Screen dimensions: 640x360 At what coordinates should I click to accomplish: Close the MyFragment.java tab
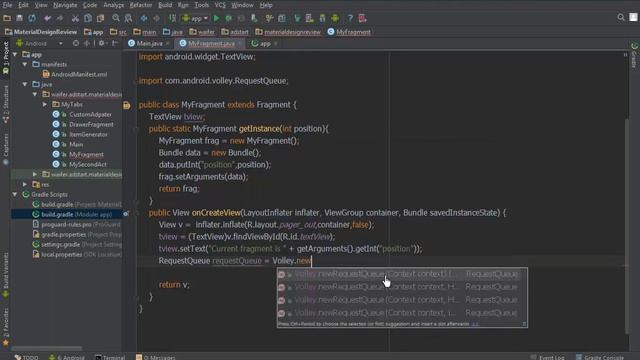tap(240, 43)
